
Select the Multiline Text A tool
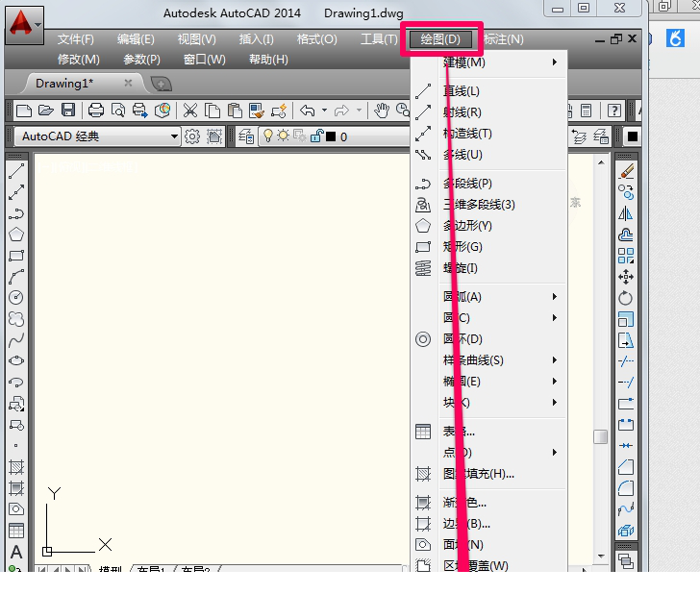pos(16,552)
